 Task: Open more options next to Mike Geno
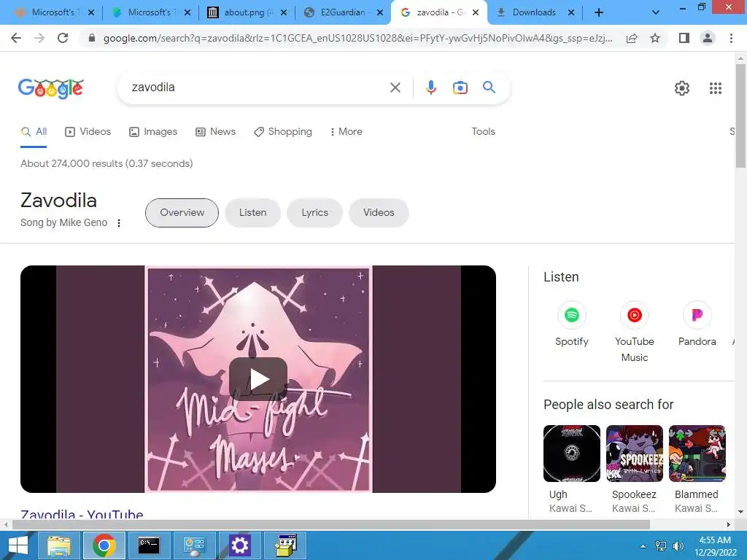pyautogui.click(x=119, y=223)
